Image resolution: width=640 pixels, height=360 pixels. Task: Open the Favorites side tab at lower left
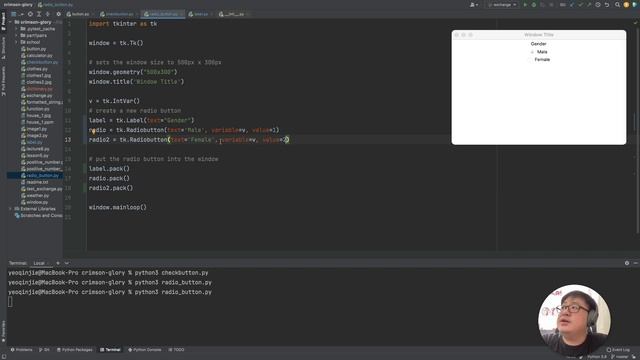coord(3,330)
